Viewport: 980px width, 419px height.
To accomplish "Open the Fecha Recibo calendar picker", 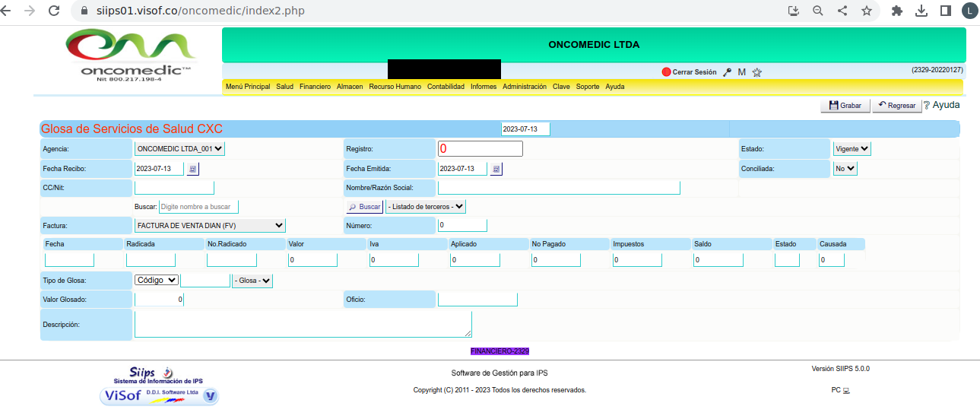I will pos(192,169).
